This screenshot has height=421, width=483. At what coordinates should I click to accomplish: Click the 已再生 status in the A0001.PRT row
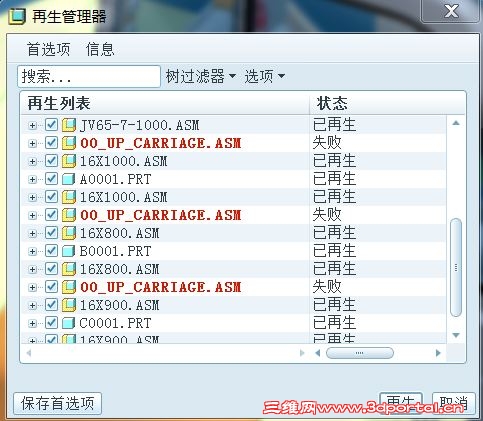pos(335,179)
